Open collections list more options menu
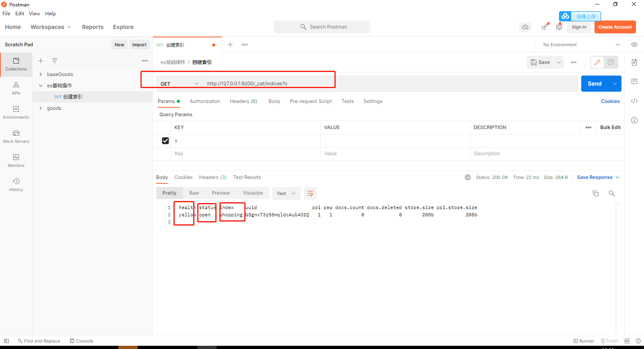Image resolution: width=644 pixels, height=349 pixels. pos(145,61)
